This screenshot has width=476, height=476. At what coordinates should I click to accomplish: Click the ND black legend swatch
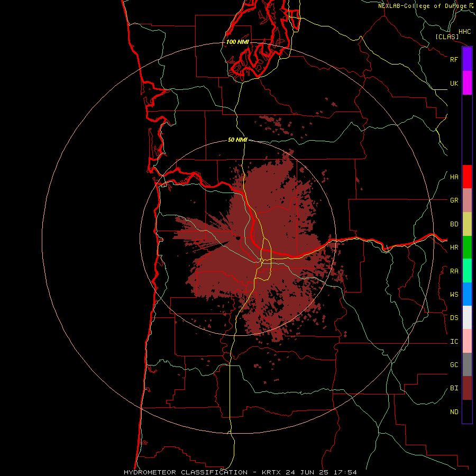(467, 411)
